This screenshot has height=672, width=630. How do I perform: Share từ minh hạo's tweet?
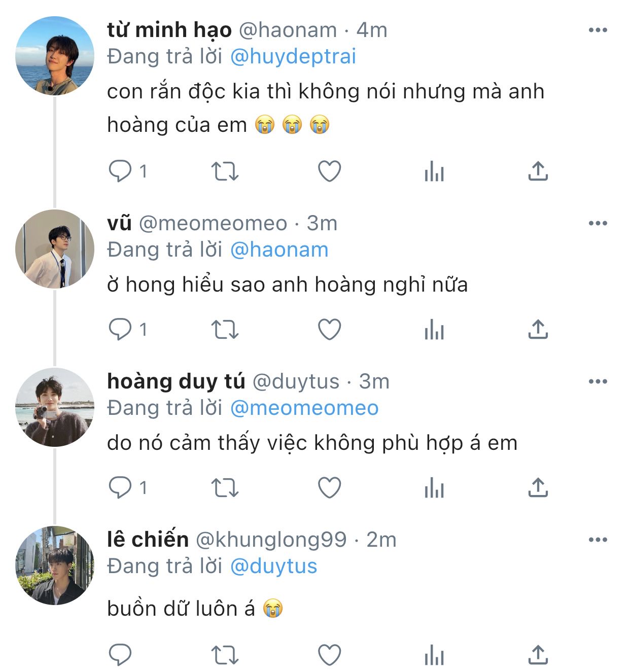538,171
